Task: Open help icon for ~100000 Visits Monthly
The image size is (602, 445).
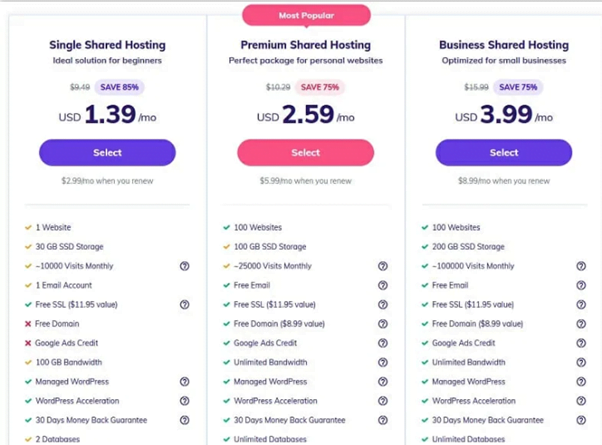Action: (x=581, y=266)
